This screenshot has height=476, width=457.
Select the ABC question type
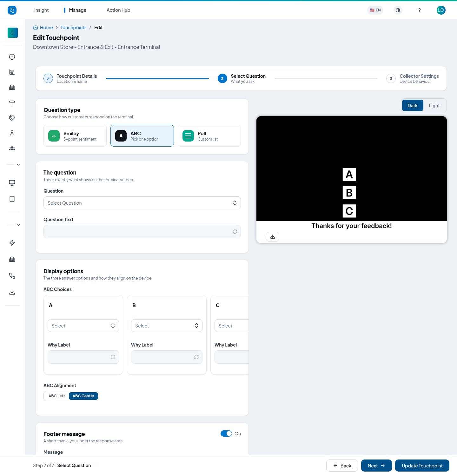142,136
